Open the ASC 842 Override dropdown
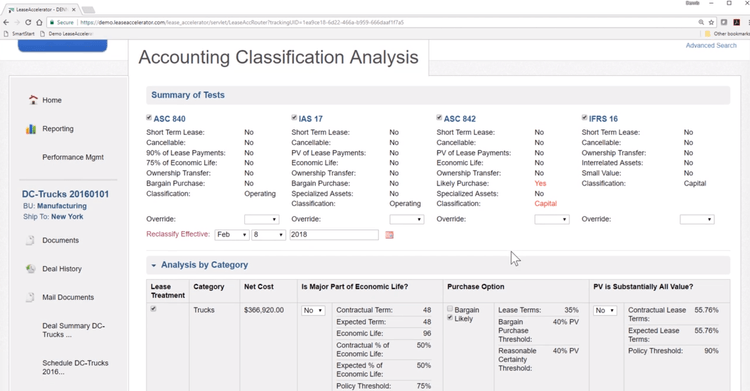750x391 pixels. tap(551, 219)
